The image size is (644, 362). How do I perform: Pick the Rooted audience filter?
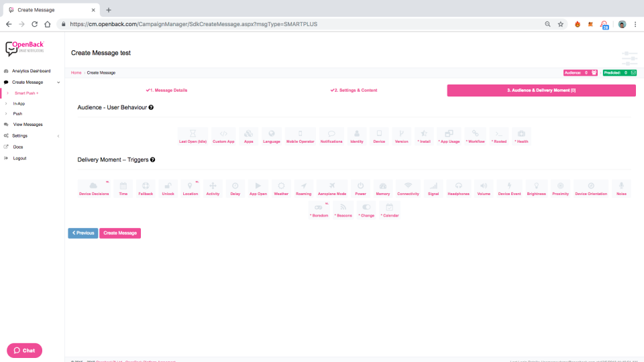tap(499, 136)
